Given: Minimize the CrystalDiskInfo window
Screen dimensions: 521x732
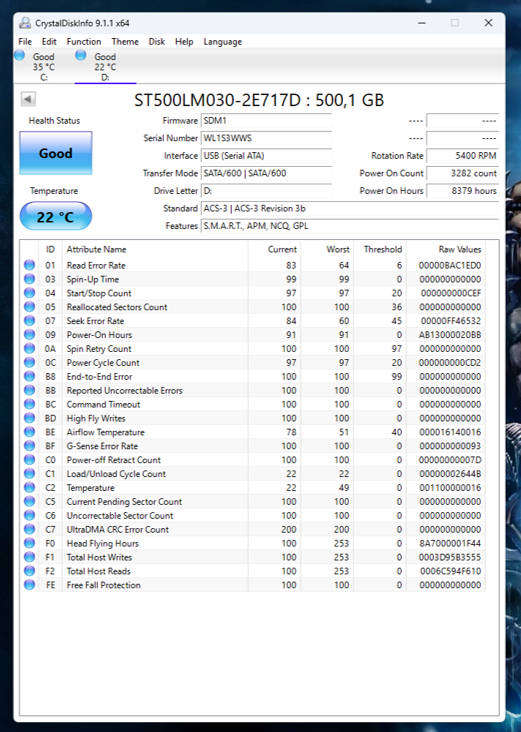Looking at the screenshot, I should click(x=422, y=22).
